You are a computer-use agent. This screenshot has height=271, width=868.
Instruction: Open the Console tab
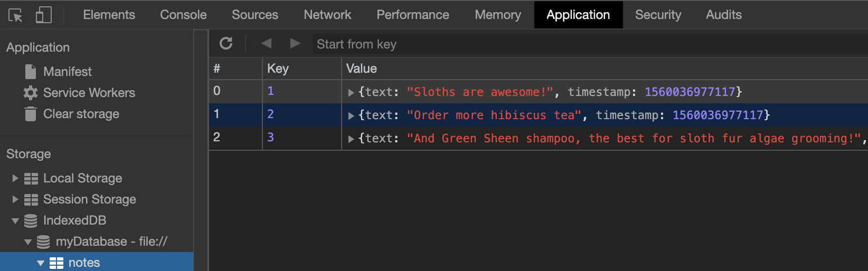pyautogui.click(x=183, y=15)
